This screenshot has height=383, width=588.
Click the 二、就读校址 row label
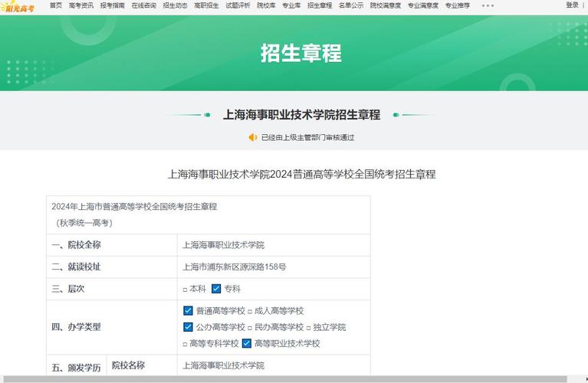(x=76, y=267)
